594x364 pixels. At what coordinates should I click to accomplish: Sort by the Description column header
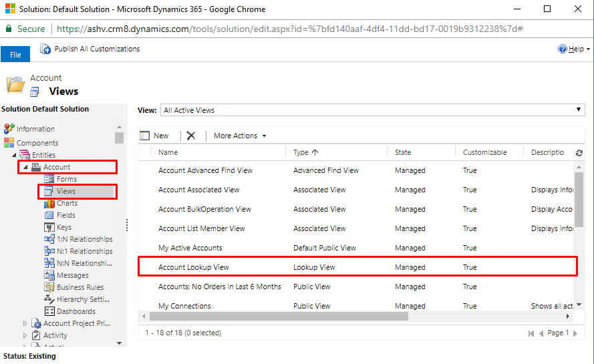click(x=547, y=152)
